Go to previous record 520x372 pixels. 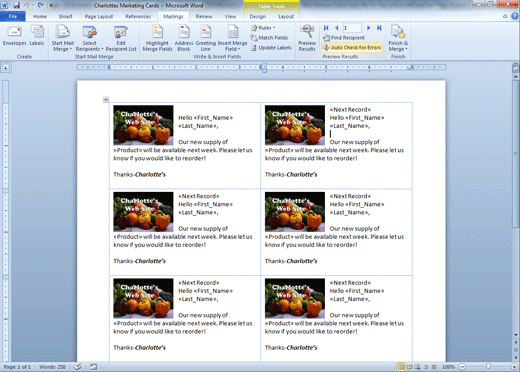coord(337,28)
